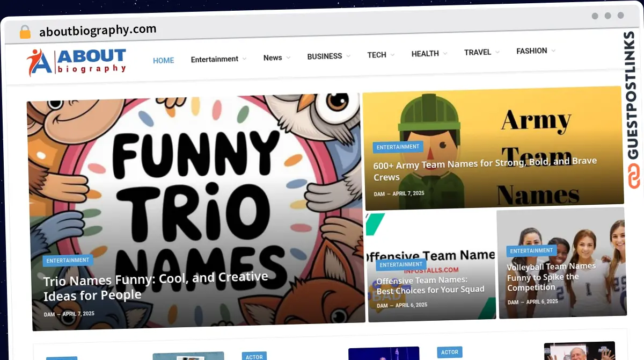Click the aboutbiography.com address bar URL
644x360 pixels.
click(x=98, y=31)
